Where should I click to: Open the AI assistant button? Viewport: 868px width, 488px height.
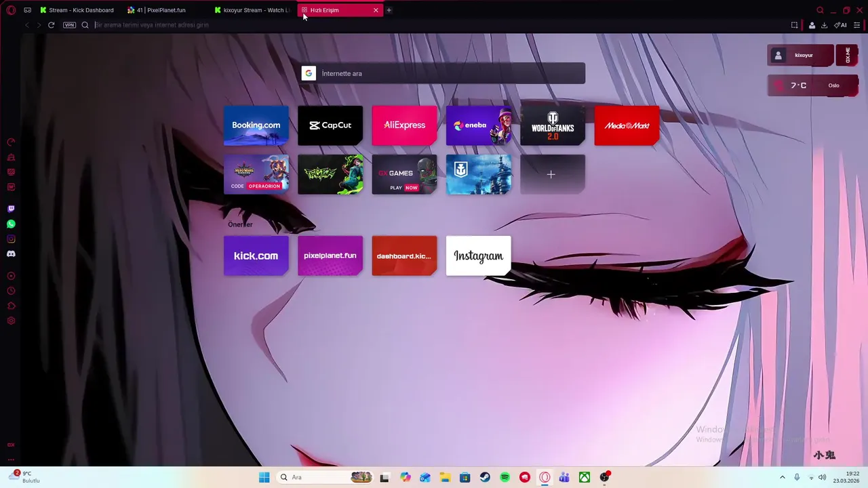pyautogui.click(x=840, y=25)
